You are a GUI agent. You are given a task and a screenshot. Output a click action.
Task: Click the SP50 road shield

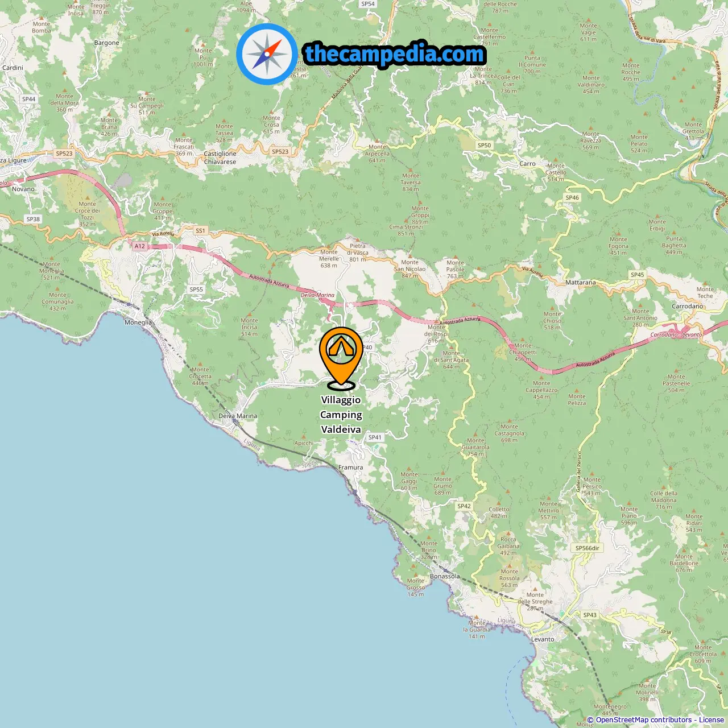[484, 146]
